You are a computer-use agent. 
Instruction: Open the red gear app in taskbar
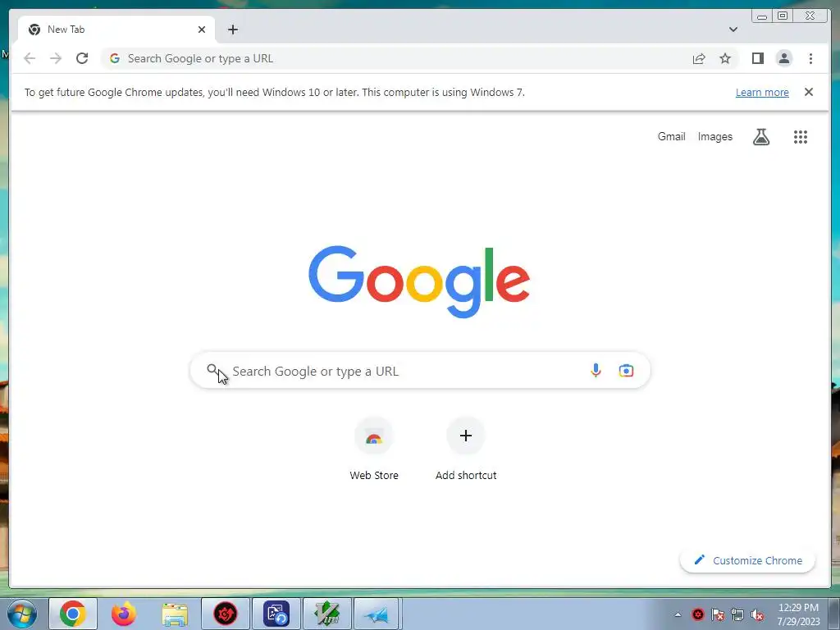[226, 614]
